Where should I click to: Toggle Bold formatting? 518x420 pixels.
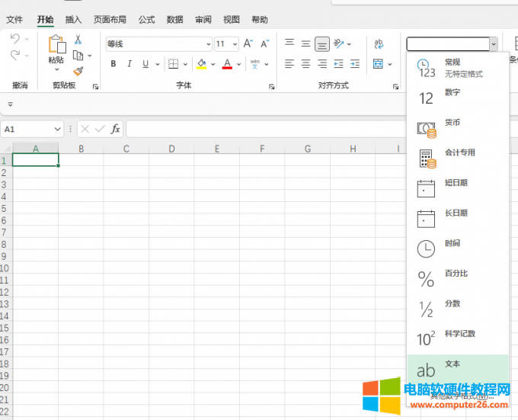114,64
